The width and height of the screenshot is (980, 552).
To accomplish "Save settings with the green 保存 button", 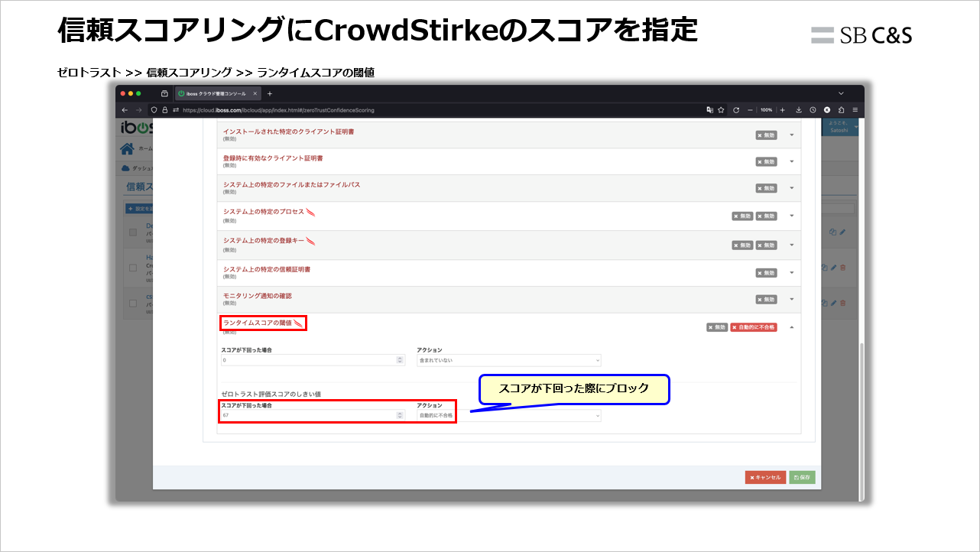I will pyautogui.click(x=801, y=477).
